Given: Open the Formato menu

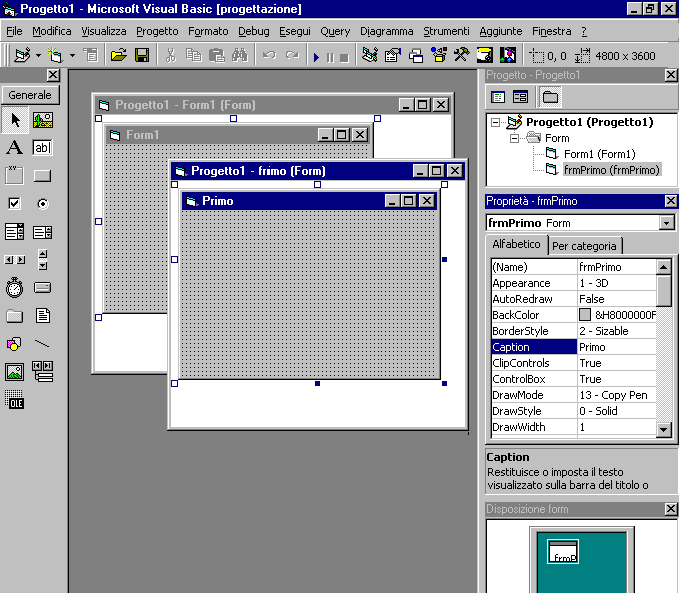Looking at the screenshot, I should 208,31.
